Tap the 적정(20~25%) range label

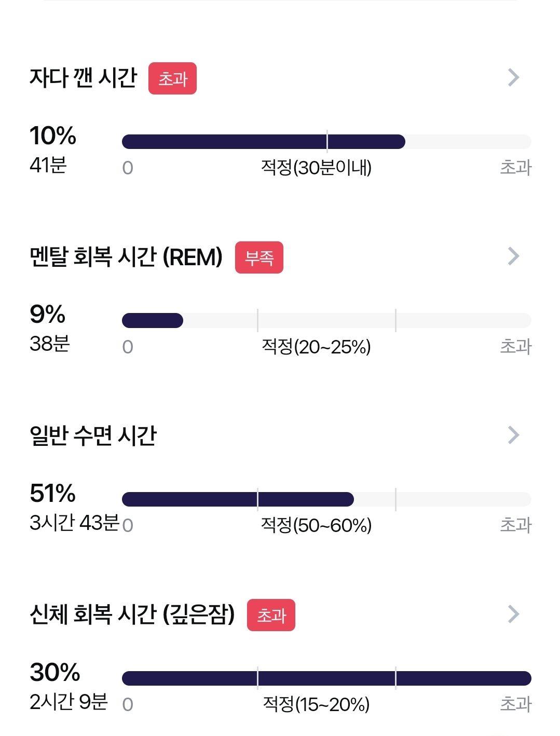click(316, 347)
